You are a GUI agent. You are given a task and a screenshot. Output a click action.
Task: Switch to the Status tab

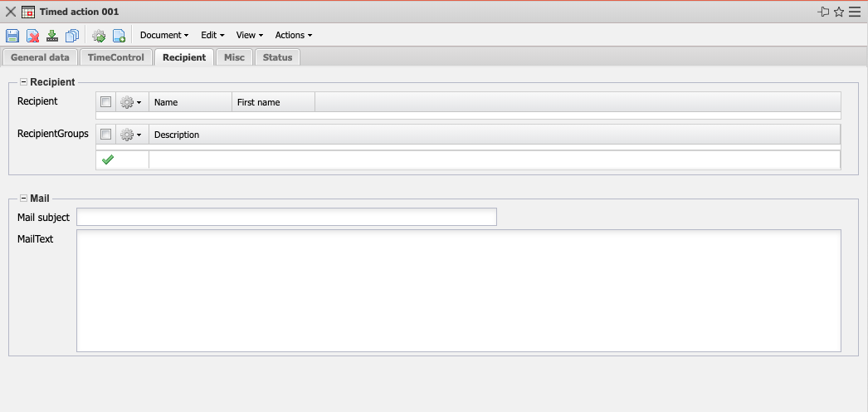[x=277, y=57]
